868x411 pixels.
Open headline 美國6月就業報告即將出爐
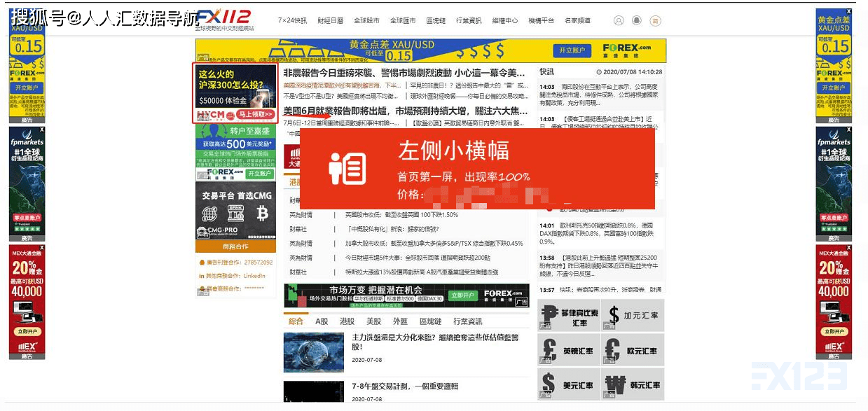pyautogui.click(x=406, y=111)
